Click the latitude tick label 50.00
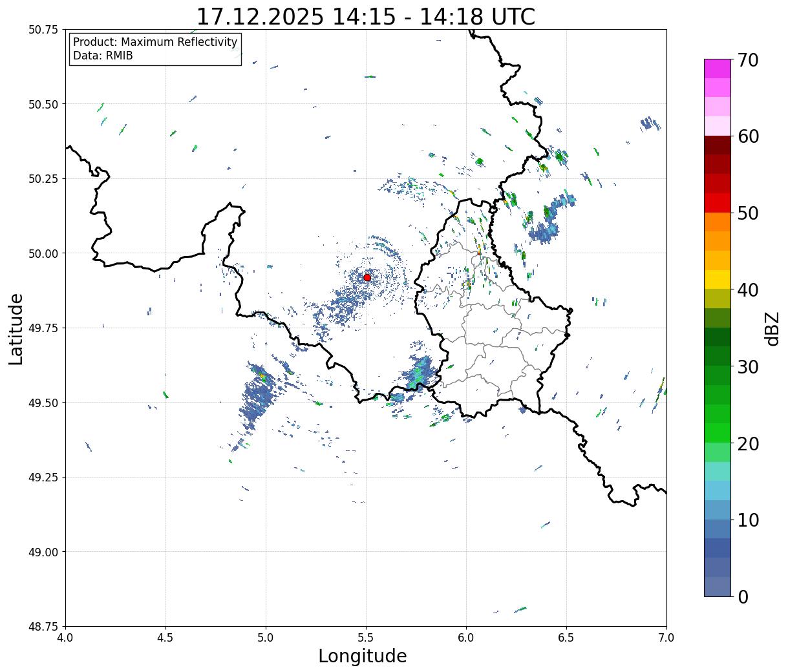788x672 pixels. (43, 253)
